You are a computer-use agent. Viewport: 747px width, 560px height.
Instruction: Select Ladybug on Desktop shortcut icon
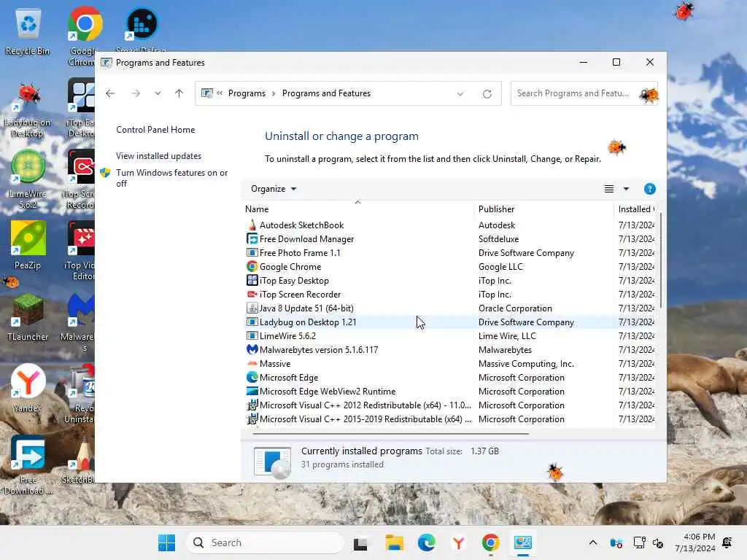[x=28, y=109]
